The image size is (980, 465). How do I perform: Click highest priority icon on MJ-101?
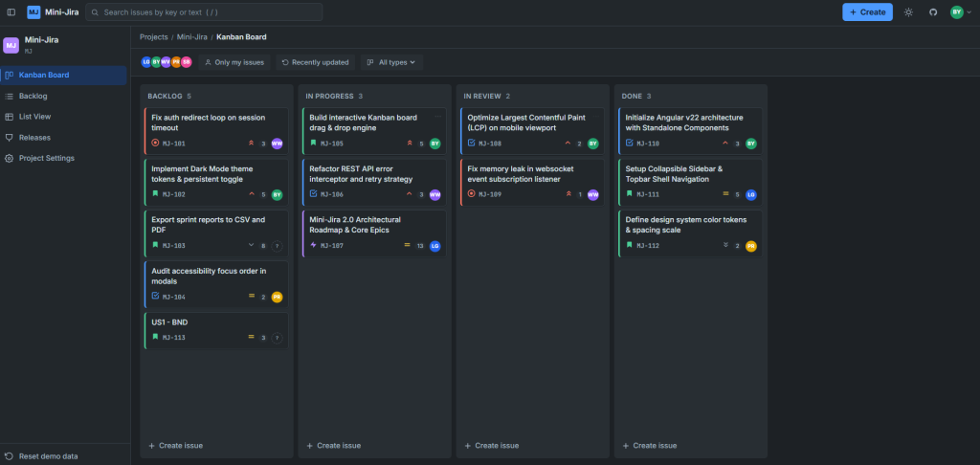[252, 144]
